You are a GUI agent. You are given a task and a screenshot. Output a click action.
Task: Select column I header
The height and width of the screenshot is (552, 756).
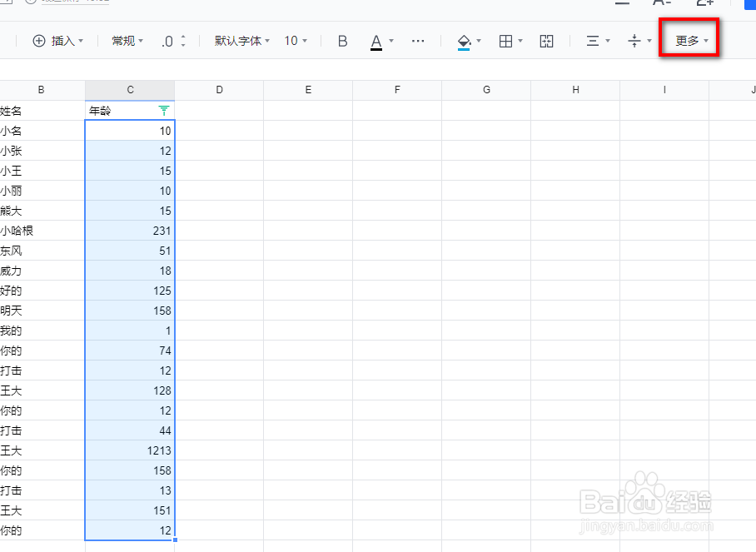[664, 90]
